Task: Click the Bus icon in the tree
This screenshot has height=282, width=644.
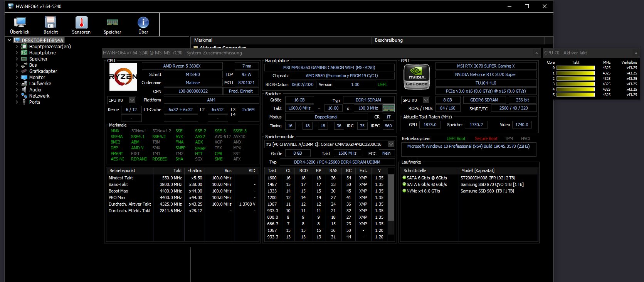Action: click(24, 65)
